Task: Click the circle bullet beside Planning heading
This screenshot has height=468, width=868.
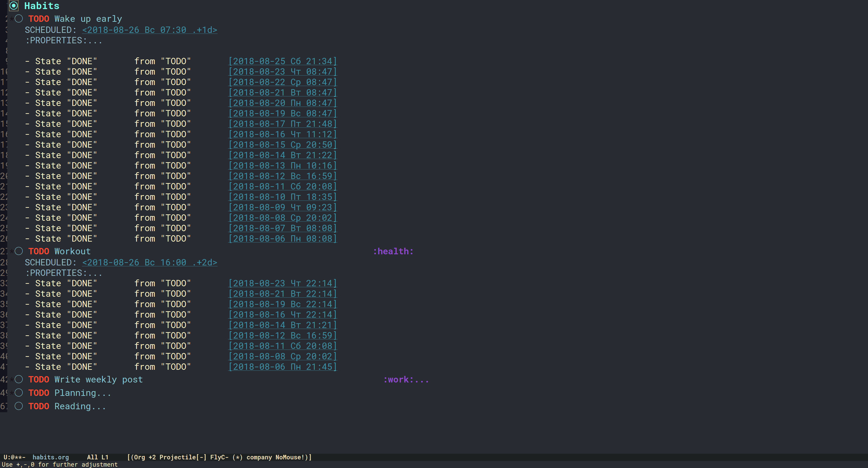Action: tap(19, 393)
